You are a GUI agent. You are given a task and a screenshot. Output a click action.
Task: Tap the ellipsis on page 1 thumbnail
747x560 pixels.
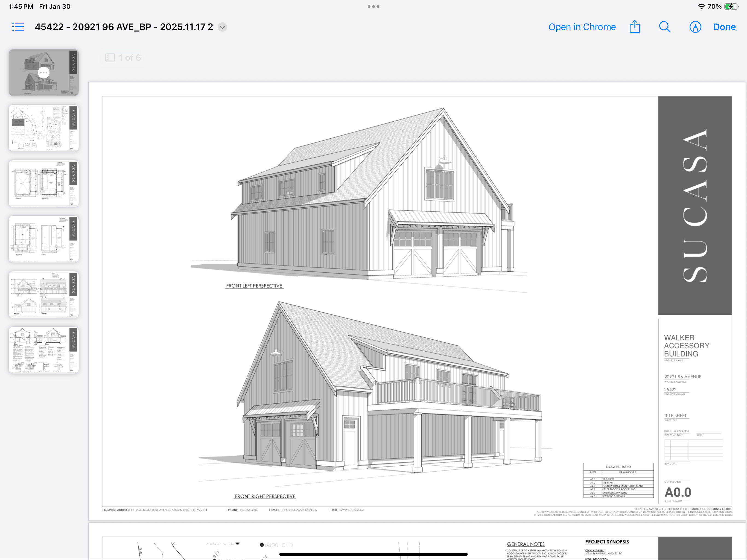43,72
